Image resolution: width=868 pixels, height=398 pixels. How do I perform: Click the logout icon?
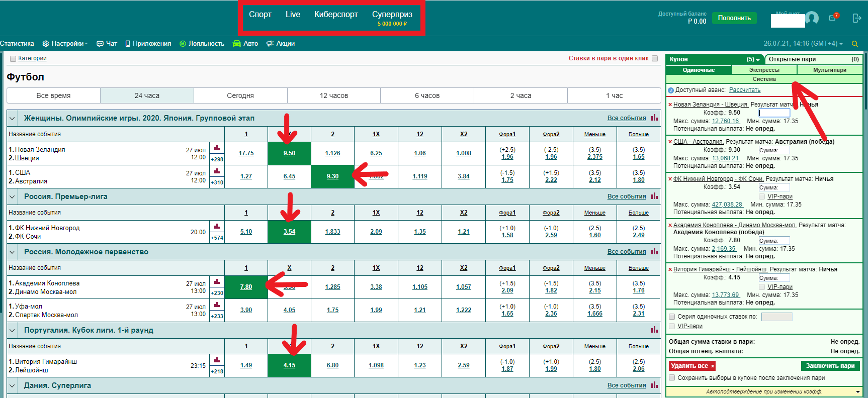pyautogui.click(x=857, y=18)
